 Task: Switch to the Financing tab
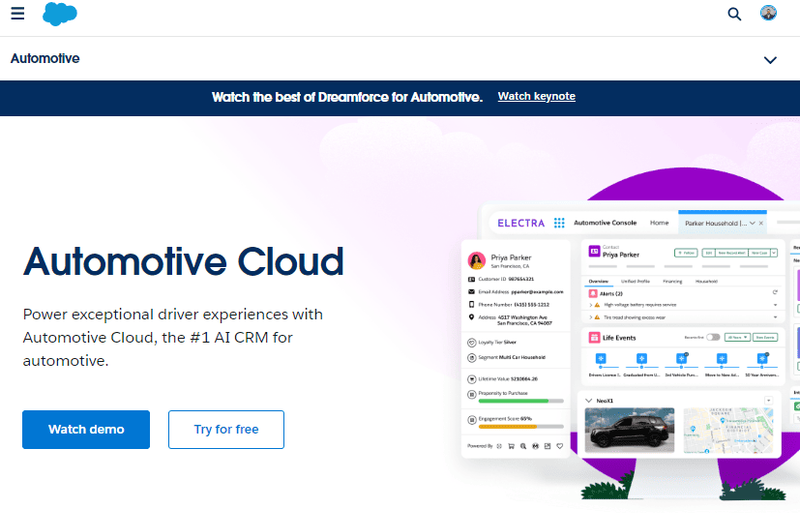[x=672, y=281]
